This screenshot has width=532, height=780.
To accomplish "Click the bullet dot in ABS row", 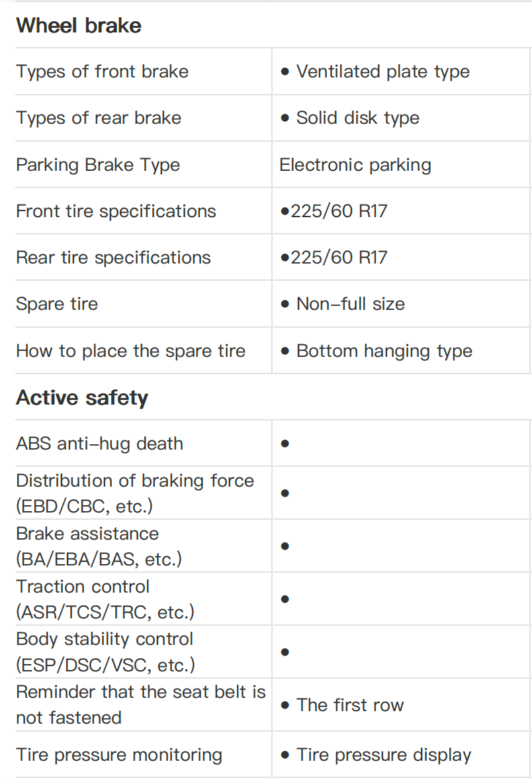I will (x=285, y=443).
